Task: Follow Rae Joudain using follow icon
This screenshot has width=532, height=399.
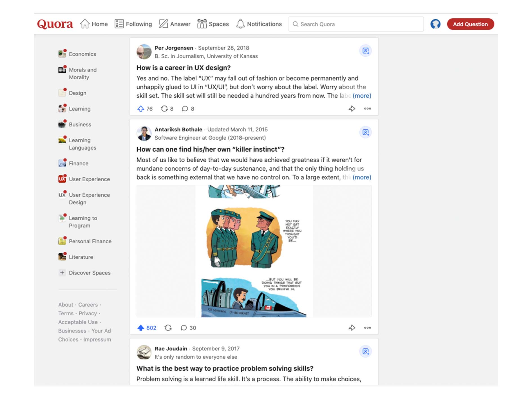Action: [365, 351]
